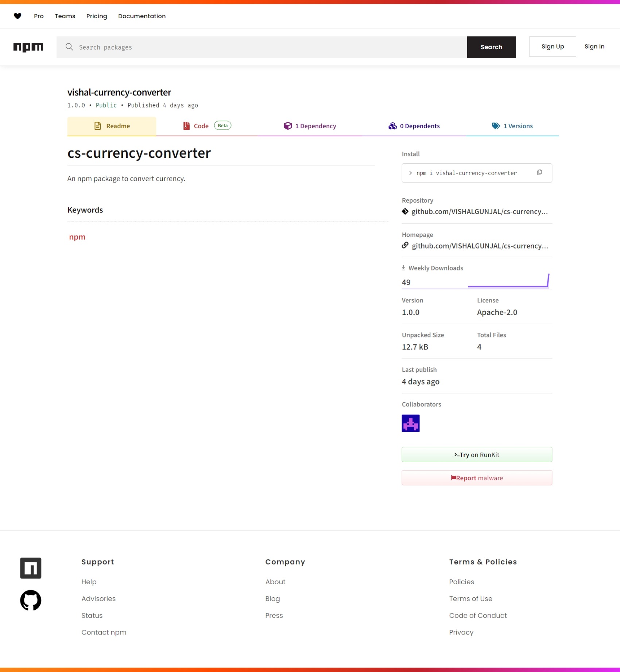Open the Repository GitHub link
The width and height of the screenshot is (620, 672).
tap(480, 212)
